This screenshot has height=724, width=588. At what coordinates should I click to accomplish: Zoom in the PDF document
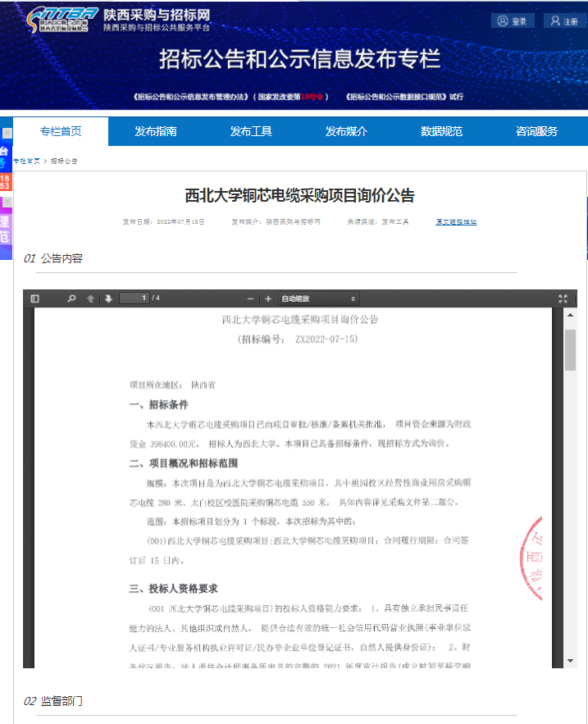pyautogui.click(x=268, y=298)
